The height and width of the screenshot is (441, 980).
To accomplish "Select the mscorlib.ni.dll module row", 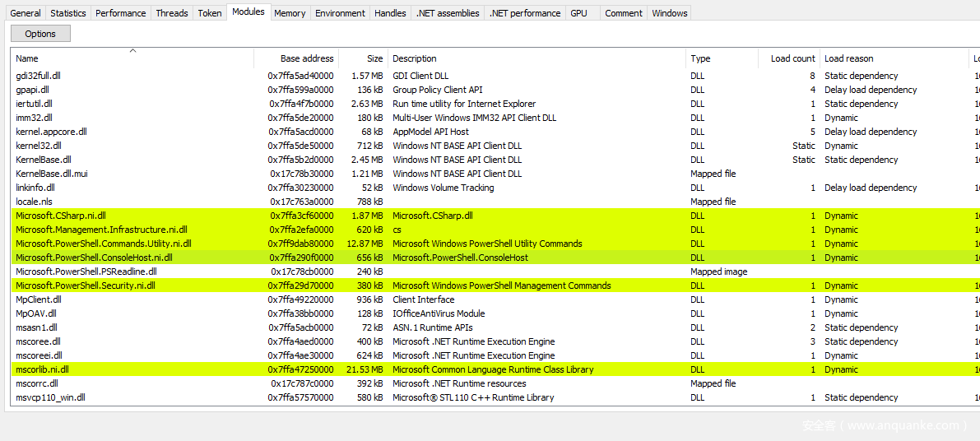I will pos(43,369).
